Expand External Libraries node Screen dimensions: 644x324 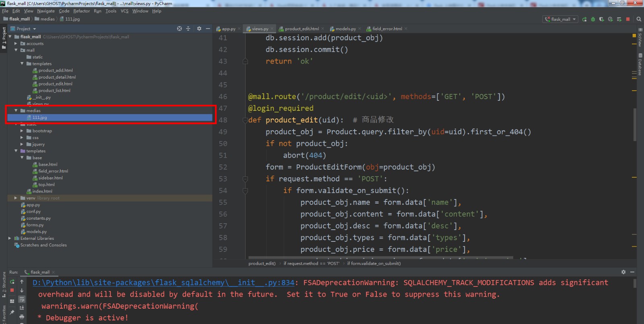click(x=10, y=238)
